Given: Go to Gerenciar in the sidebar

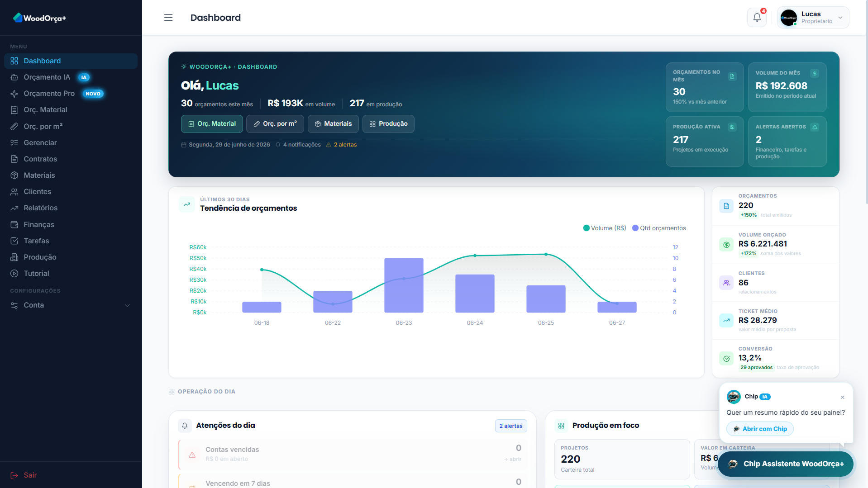Looking at the screenshot, I should click(x=71, y=143).
